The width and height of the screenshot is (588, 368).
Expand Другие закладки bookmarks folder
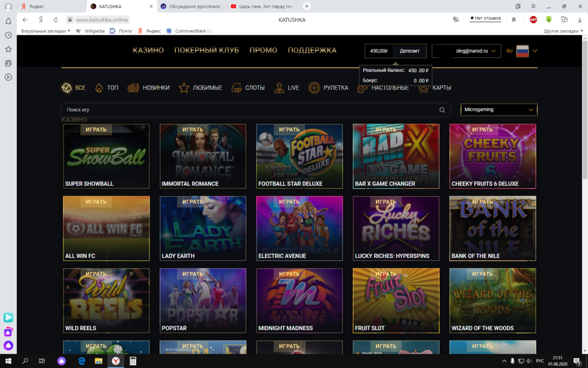[563, 31]
